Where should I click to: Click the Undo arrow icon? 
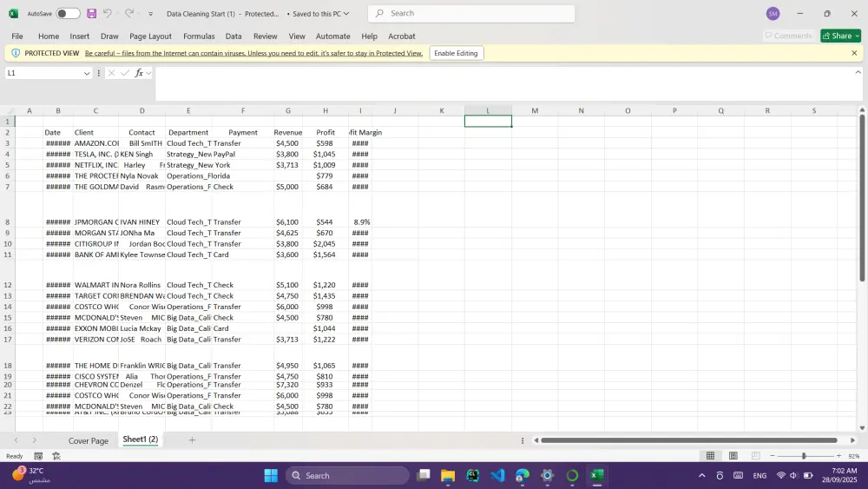(108, 13)
